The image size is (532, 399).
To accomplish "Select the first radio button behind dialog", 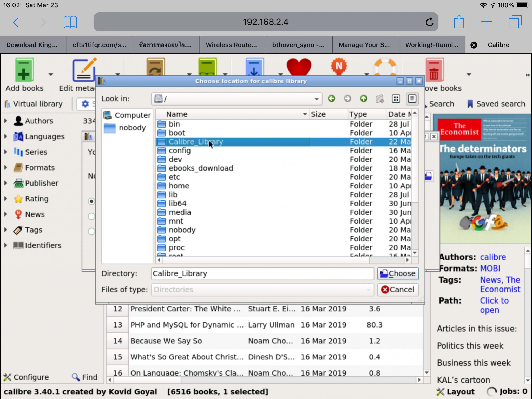I will tap(91, 201).
